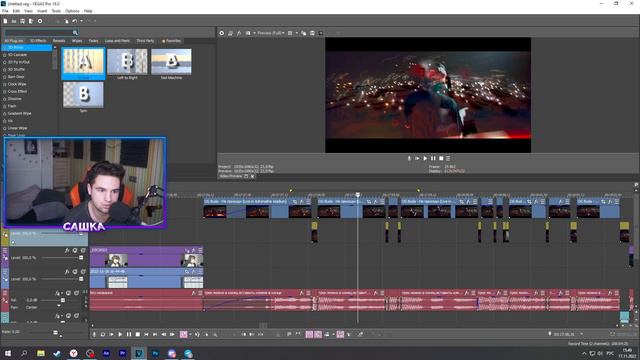Screen dimensions: 640x360
Task: Open the Fades tab
Action: (93, 41)
